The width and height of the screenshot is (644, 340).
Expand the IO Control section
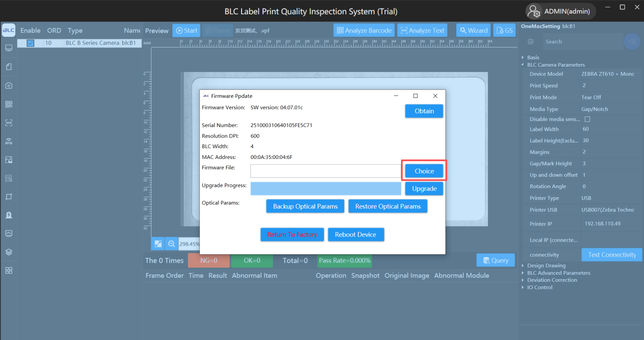click(x=523, y=287)
